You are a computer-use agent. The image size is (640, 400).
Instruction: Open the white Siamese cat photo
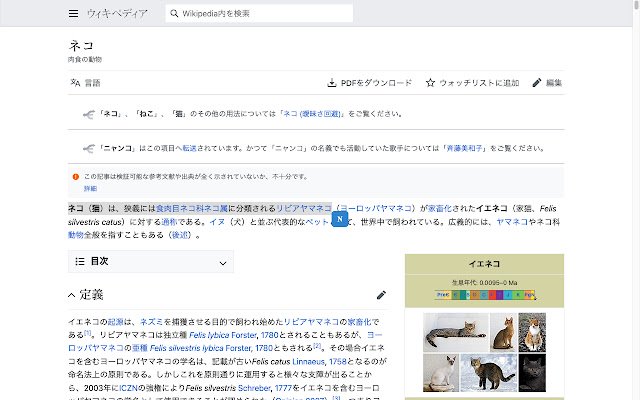pyautogui.click(x=441, y=373)
